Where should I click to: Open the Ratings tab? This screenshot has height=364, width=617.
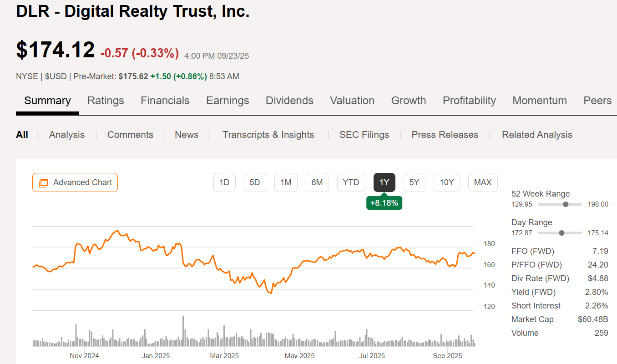click(x=106, y=101)
